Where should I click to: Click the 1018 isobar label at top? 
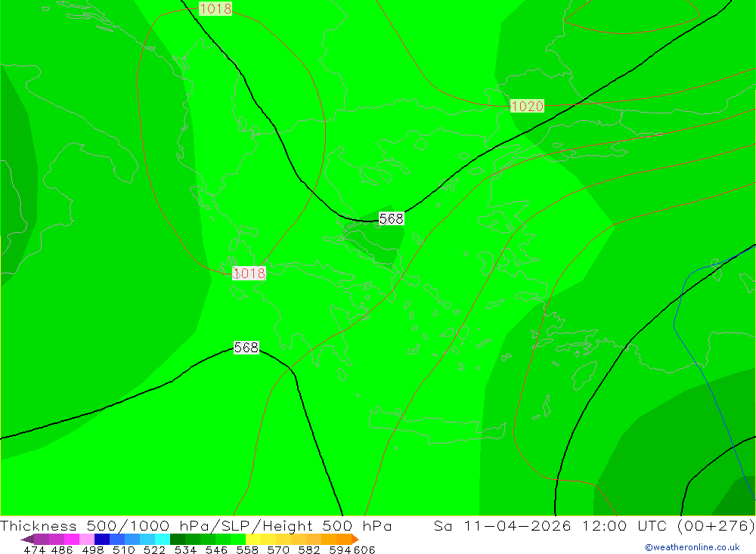click(215, 8)
